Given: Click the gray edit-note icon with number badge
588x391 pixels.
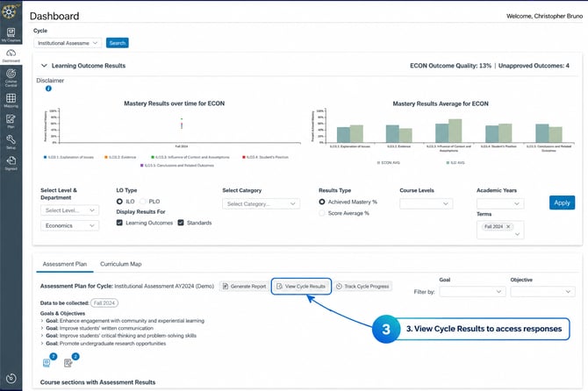Looking at the screenshot, I should (x=68, y=363).
